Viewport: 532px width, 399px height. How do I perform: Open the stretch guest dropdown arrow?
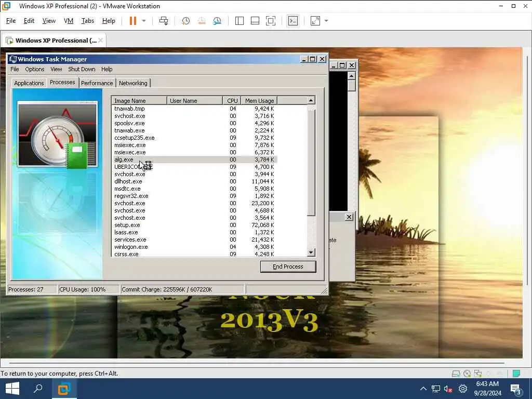pos(326,21)
